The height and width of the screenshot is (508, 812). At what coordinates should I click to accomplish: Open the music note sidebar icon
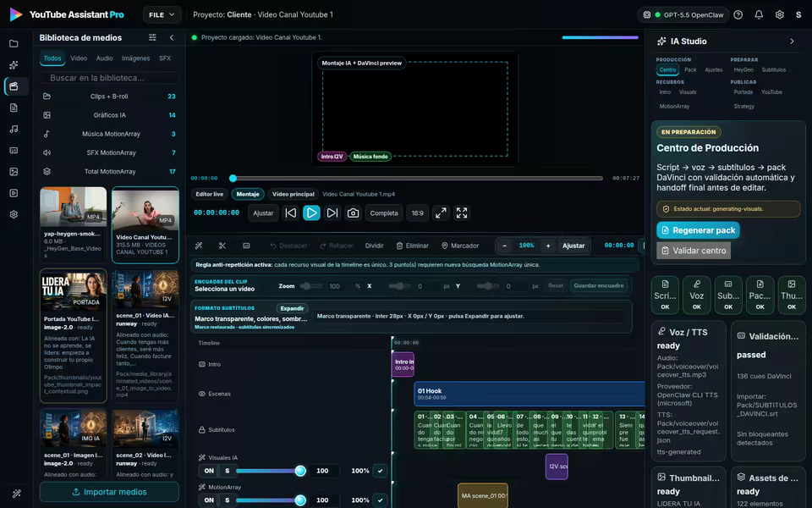pos(14,129)
